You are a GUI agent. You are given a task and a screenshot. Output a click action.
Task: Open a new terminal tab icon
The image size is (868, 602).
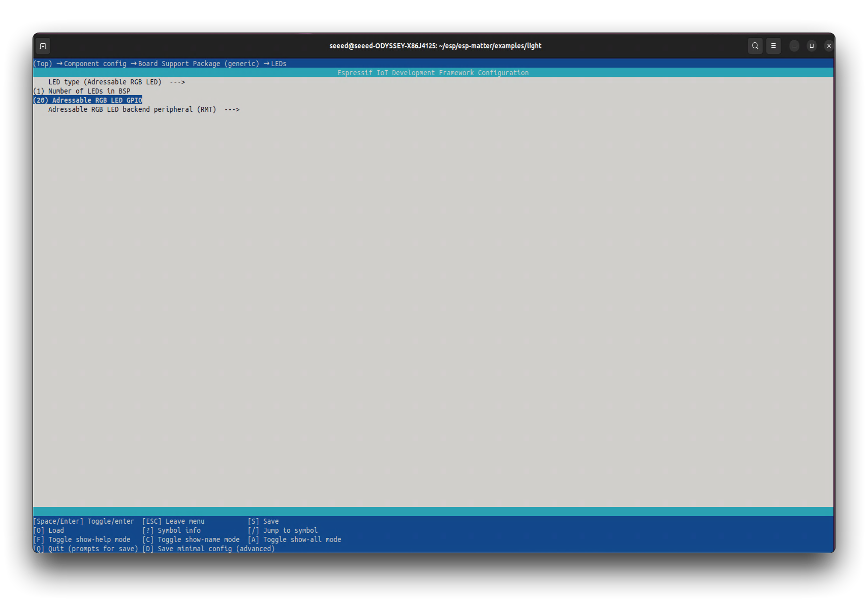point(43,46)
